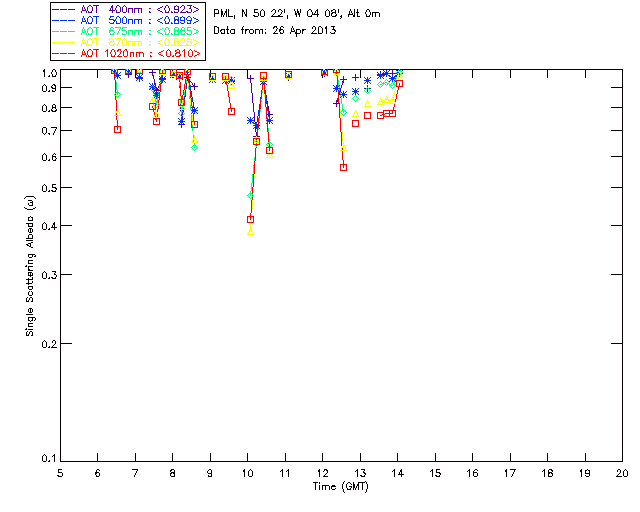
Task: Click the x-axis tick label 9
Action: click(210, 473)
